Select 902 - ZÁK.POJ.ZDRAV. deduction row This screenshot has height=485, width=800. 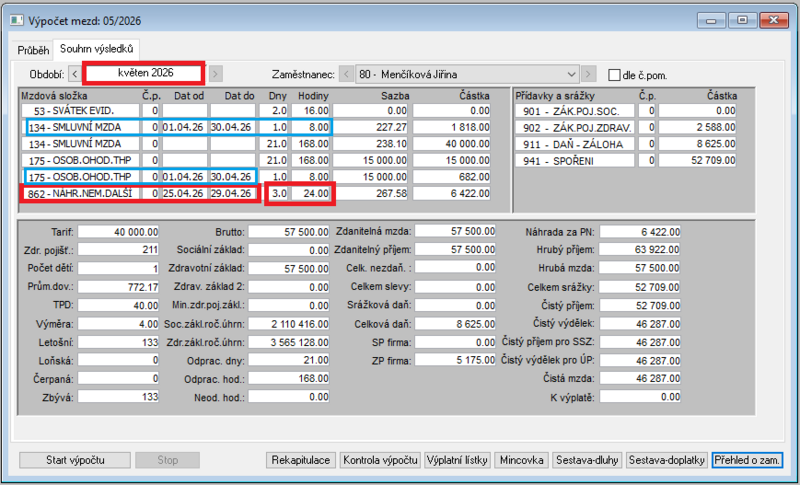tap(626, 127)
